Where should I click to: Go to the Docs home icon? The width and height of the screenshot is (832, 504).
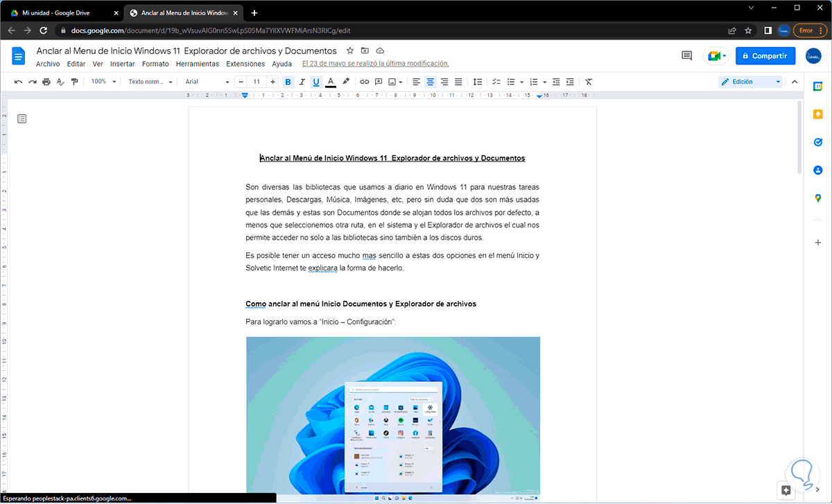[19, 56]
